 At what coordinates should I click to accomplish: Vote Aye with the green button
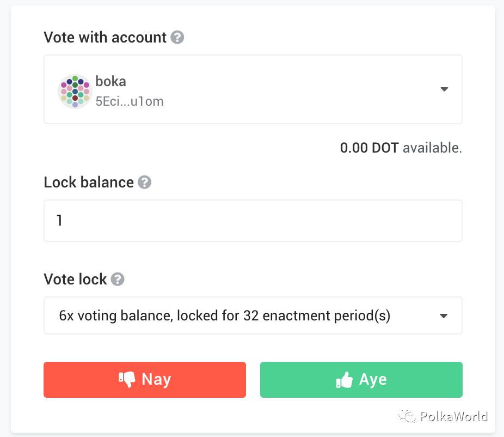(361, 379)
